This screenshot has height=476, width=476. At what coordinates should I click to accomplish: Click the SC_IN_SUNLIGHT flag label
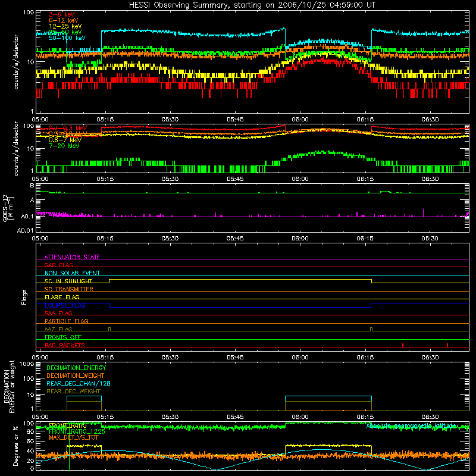pos(68,281)
